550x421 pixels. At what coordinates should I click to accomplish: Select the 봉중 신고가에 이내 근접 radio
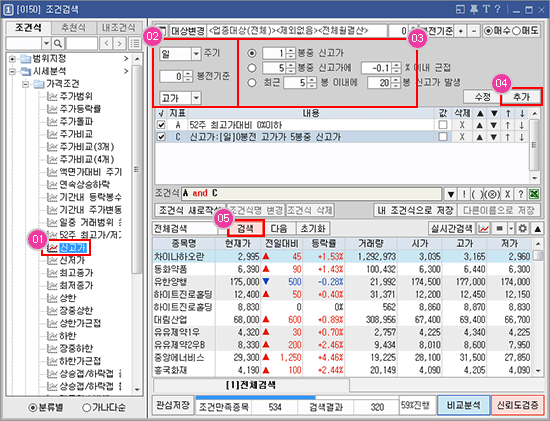tap(251, 68)
